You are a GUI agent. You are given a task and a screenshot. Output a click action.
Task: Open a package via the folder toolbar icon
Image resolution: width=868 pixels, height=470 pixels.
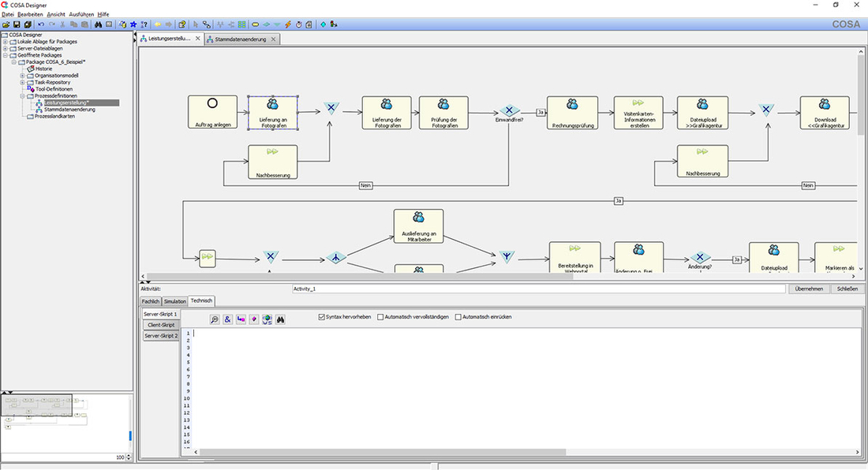coord(6,24)
